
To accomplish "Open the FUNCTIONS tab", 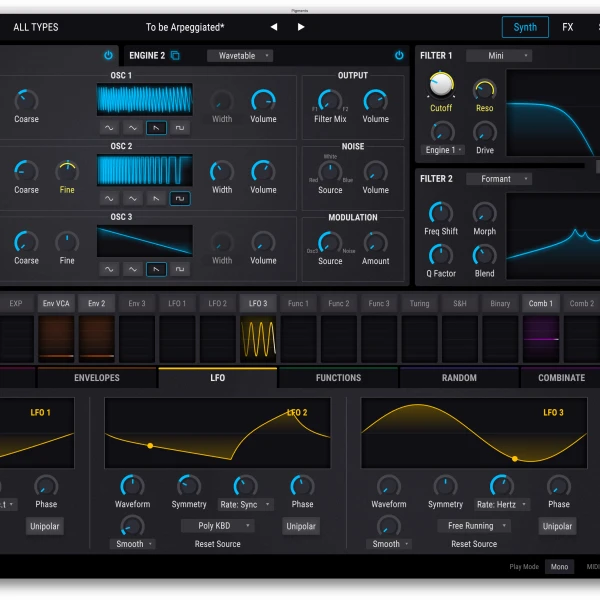I will pyautogui.click(x=338, y=378).
